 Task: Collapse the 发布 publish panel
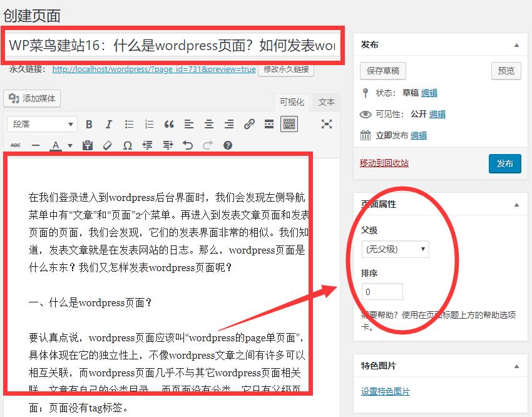click(x=516, y=44)
